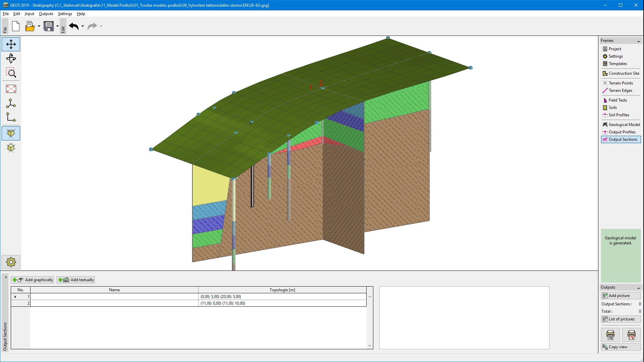Viewport: 644px width, 362px height.
Task: Open the Geological Model frame
Action: (624, 125)
